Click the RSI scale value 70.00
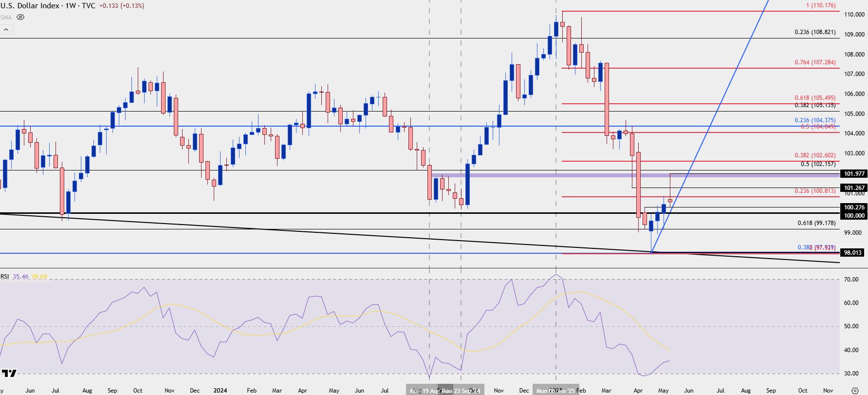Viewport: 868px width, 395px height. pos(851,280)
